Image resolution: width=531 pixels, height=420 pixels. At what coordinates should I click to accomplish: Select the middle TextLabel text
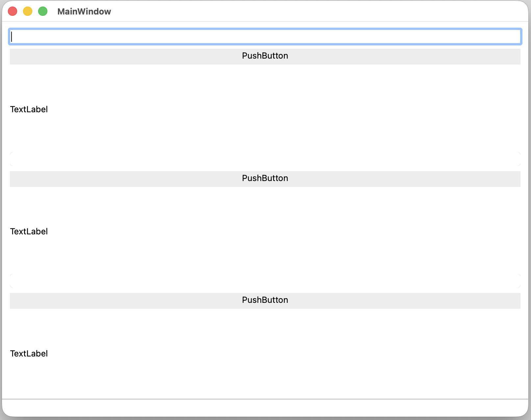pos(29,231)
